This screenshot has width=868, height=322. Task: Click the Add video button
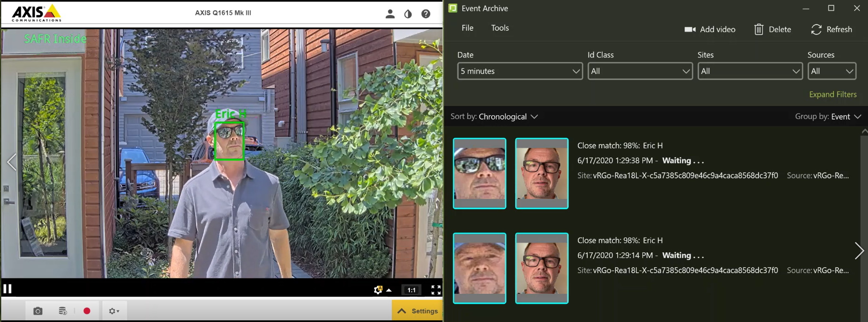[709, 29]
